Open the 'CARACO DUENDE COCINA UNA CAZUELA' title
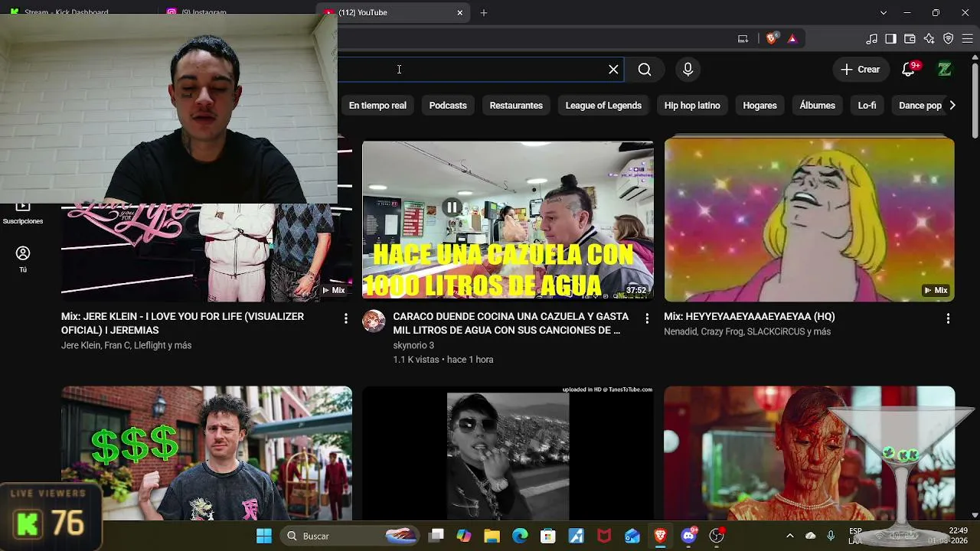Image resolution: width=980 pixels, height=551 pixels. point(511,323)
